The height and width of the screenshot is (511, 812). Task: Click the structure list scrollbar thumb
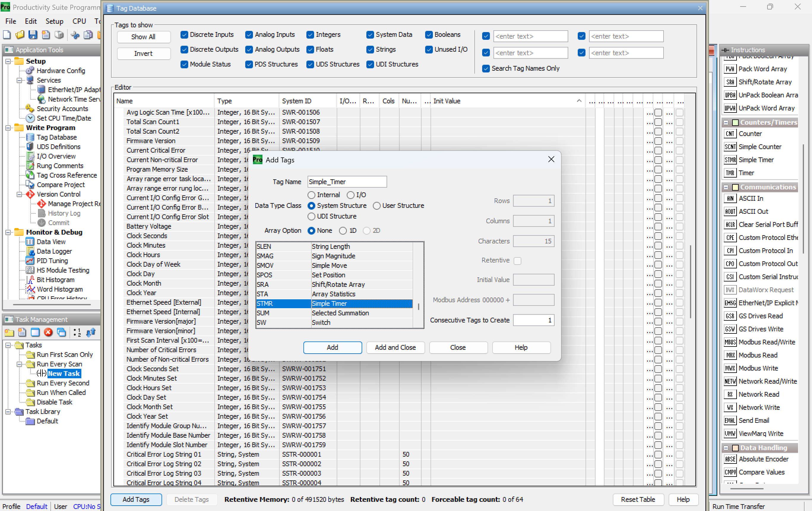click(x=419, y=307)
